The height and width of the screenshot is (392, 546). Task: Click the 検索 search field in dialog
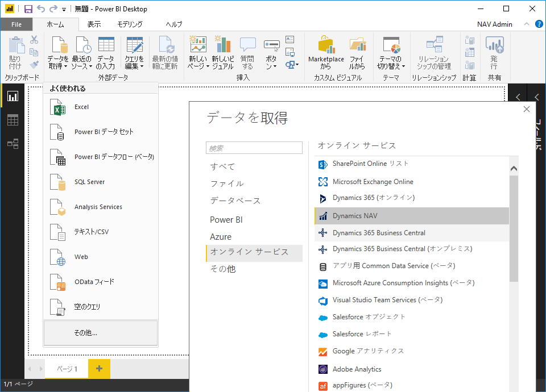click(x=254, y=148)
